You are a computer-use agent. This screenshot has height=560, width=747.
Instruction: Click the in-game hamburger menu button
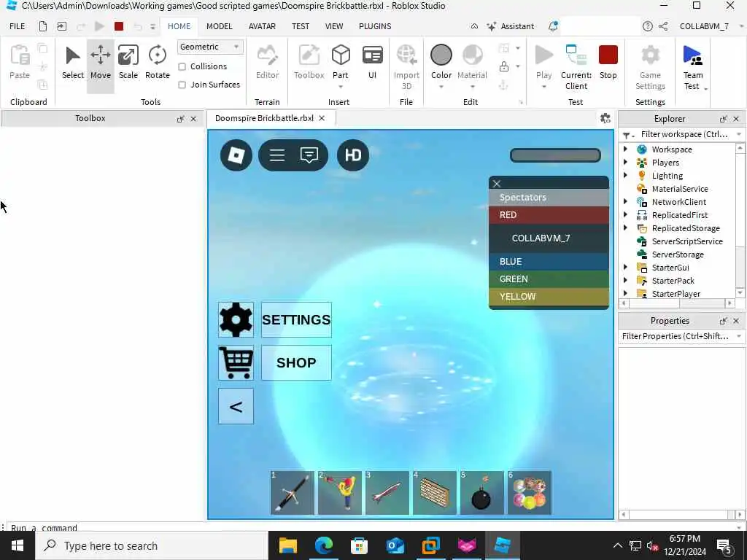click(x=276, y=155)
